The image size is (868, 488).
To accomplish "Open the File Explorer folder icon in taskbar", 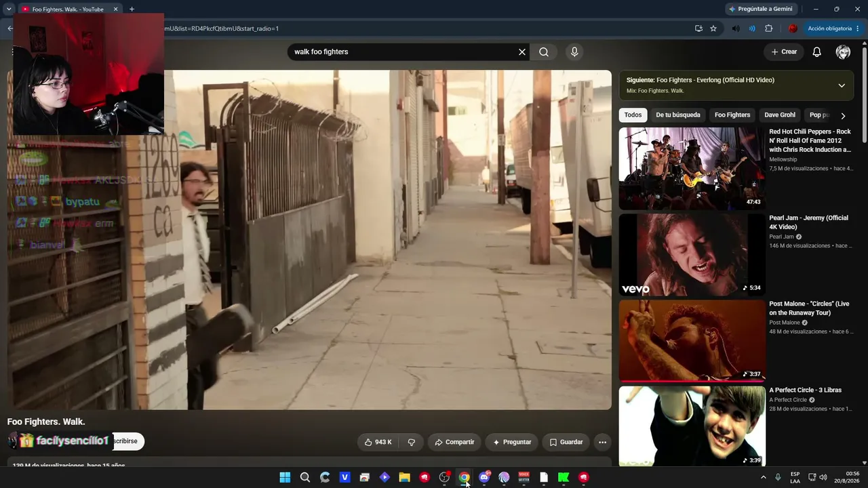I will [x=404, y=478].
